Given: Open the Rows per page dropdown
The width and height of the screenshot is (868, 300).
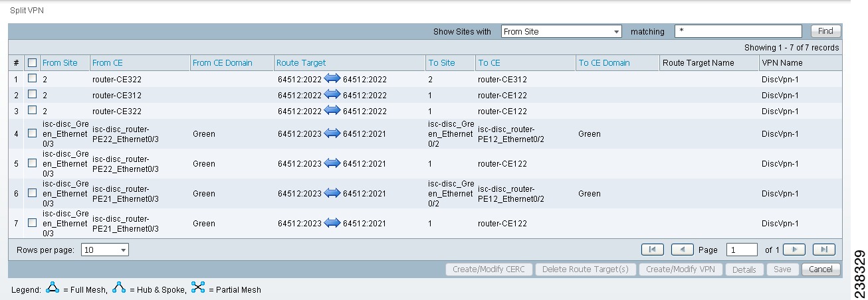Looking at the screenshot, I should click(x=105, y=250).
